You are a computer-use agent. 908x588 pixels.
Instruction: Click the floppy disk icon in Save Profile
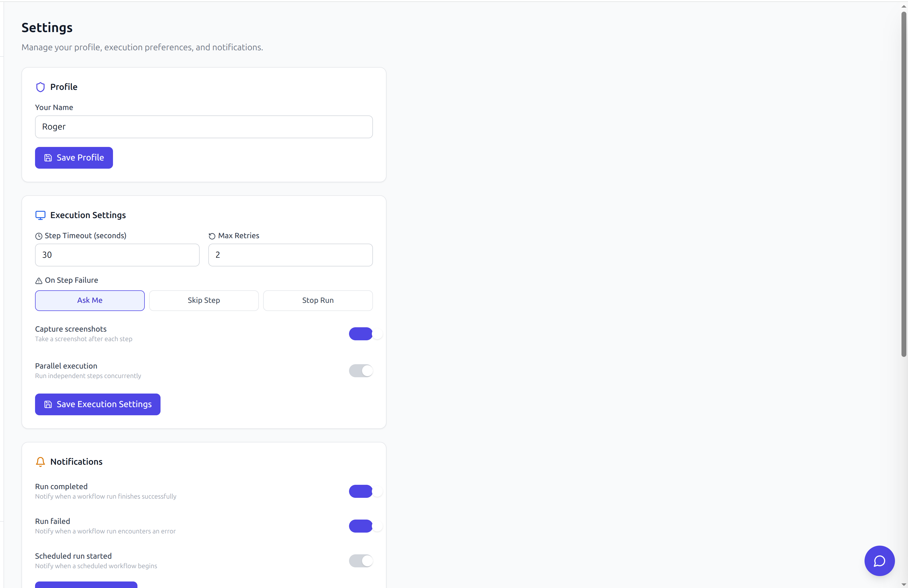[48, 158]
